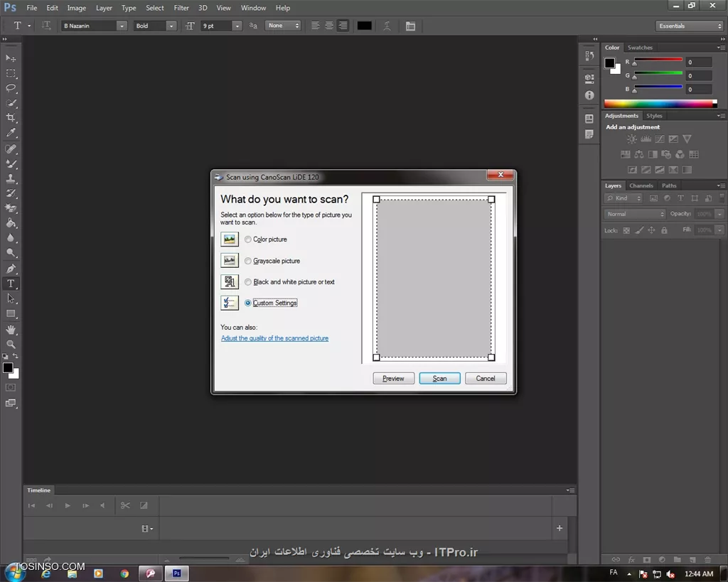The height and width of the screenshot is (582, 728).
Task: Open the Color panel flyout menu
Action: point(721,48)
